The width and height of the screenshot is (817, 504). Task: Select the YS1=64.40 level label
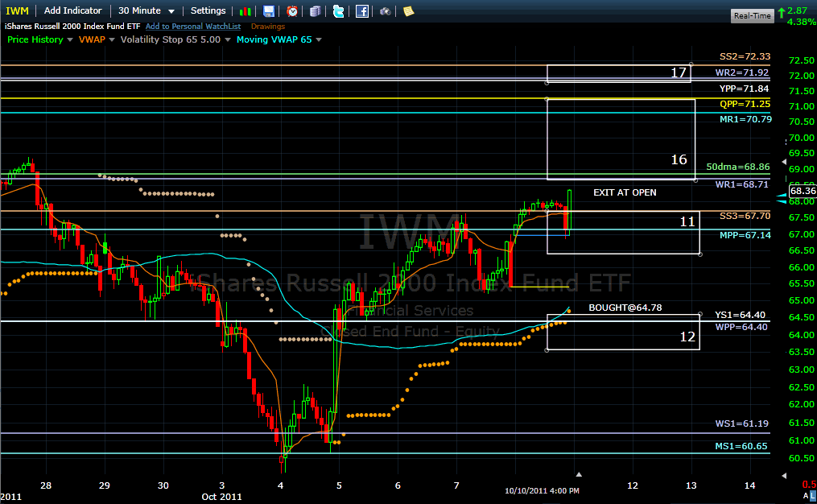pyautogui.click(x=740, y=315)
